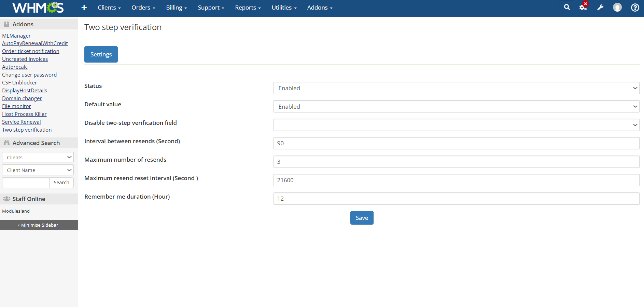Click the sidebar Search button
644x307 pixels.
tap(61, 183)
